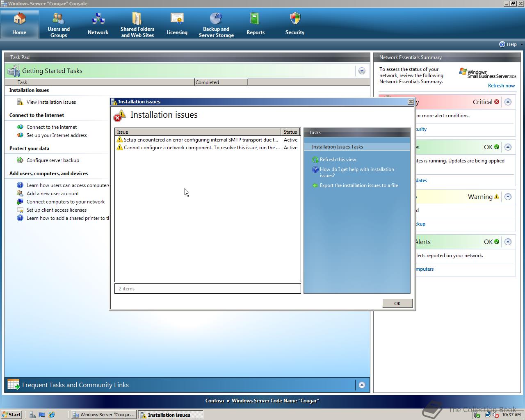Open the Network tab
This screenshot has height=420, width=525.
[x=98, y=25]
